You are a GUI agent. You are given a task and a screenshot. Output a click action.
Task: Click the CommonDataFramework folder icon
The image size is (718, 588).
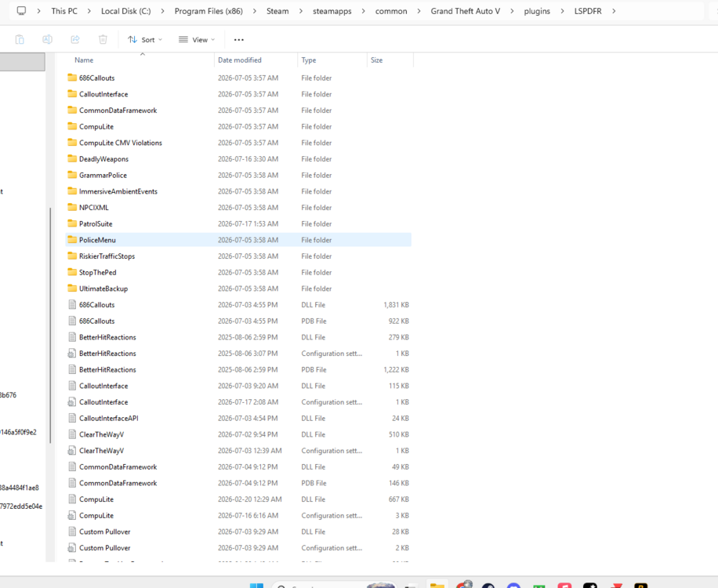tap(72, 110)
